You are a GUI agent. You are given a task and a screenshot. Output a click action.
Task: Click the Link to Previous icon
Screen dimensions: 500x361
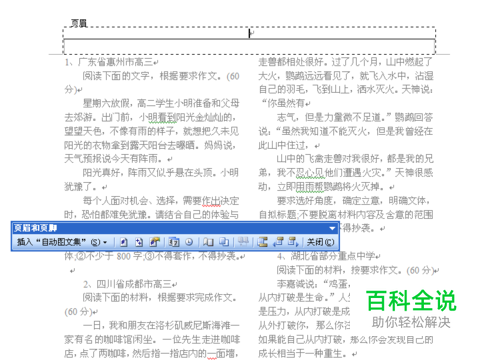click(x=243, y=242)
